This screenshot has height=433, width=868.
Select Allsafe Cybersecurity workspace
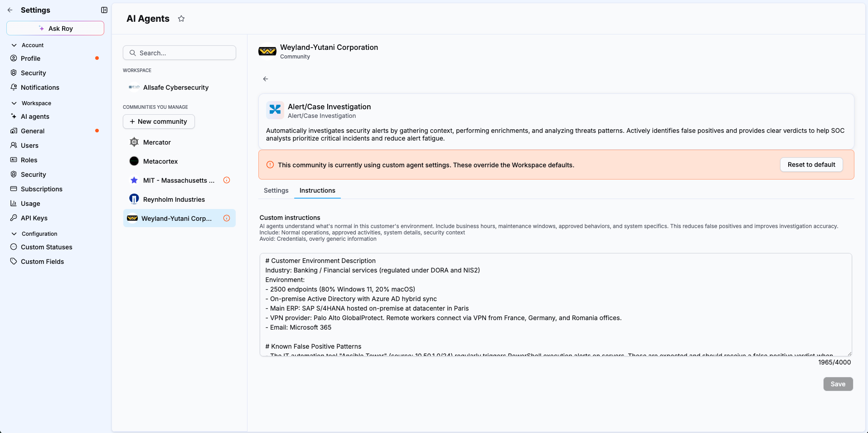(179, 88)
